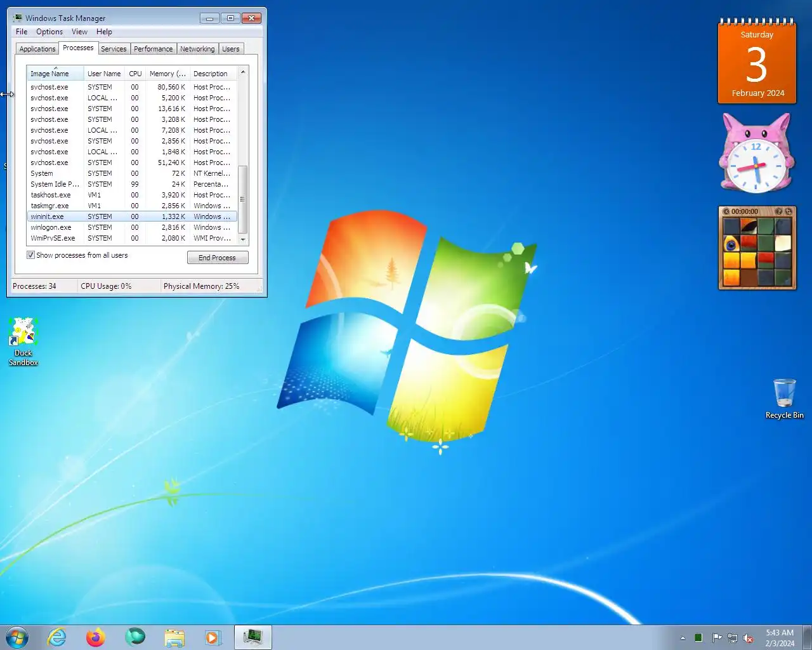
Task: Select the wininit.exe process row
Action: pos(132,216)
